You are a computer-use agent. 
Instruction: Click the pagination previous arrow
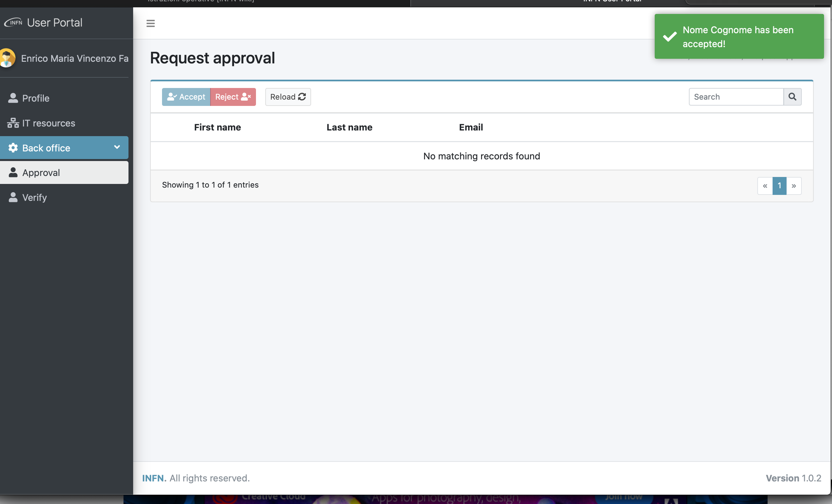click(766, 185)
